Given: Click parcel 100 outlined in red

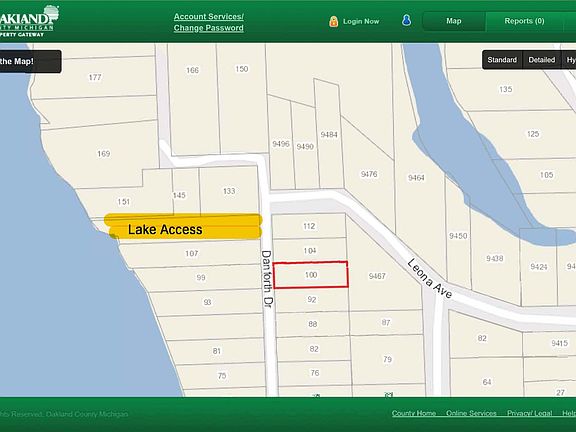Looking at the screenshot, I should click(x=311, y=275).
